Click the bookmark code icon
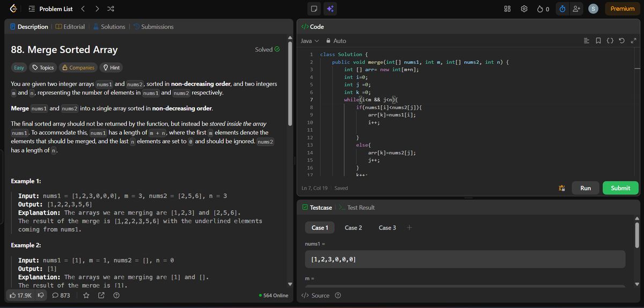Viewport: 644px width, 308px height. point(599,41)
